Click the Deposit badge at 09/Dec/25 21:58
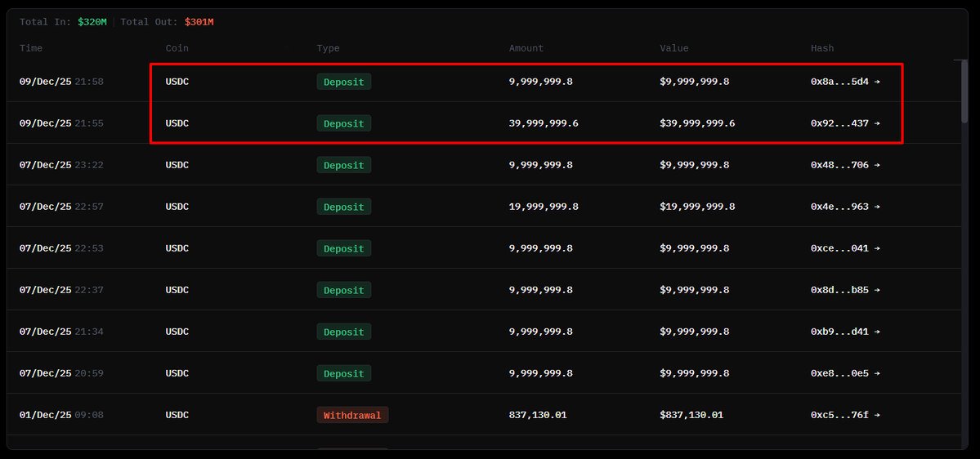980x459 pixels. click(344, 81)
